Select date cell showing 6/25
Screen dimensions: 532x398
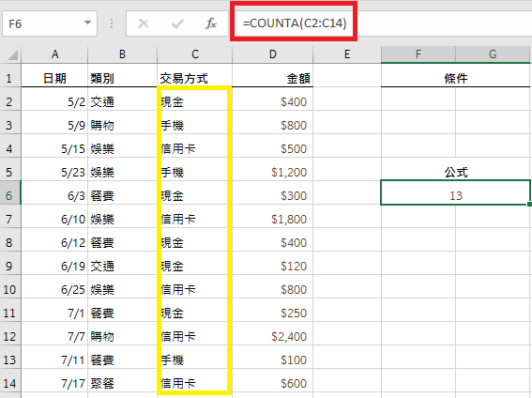pos(54,289)
